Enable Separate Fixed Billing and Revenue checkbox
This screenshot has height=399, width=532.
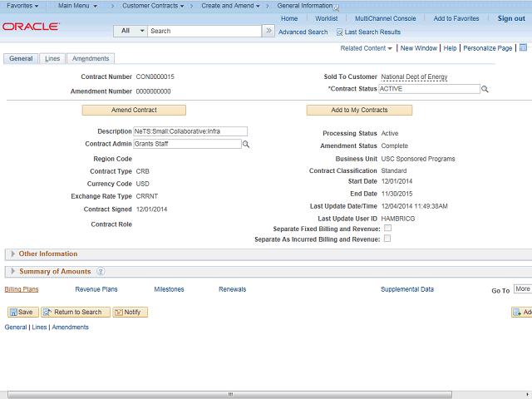click(387, 228)
